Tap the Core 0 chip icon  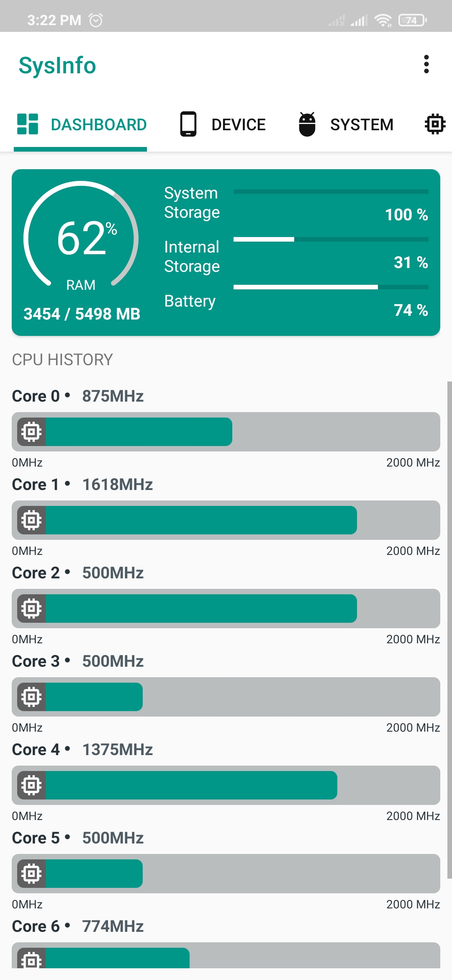coord(32,432)
